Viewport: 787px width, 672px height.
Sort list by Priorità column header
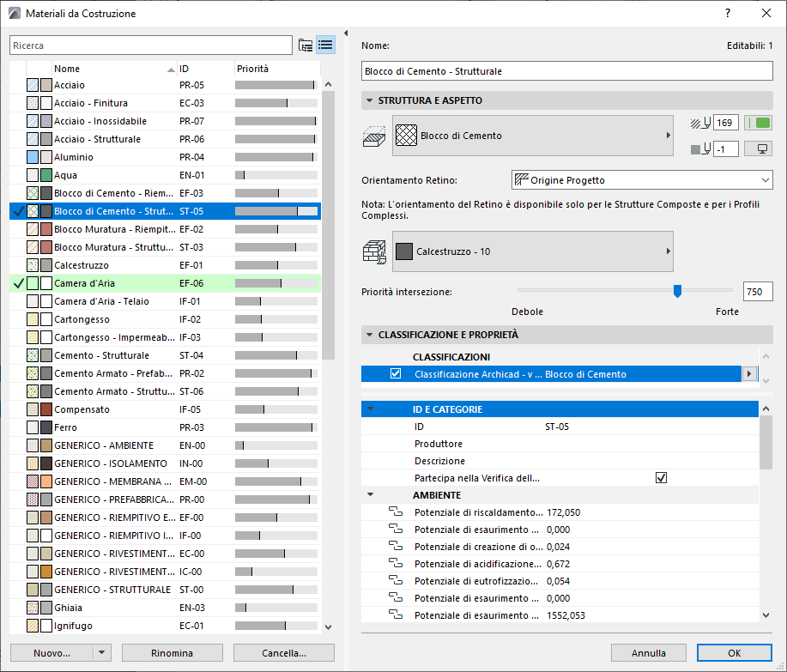(x=277, y=69)
